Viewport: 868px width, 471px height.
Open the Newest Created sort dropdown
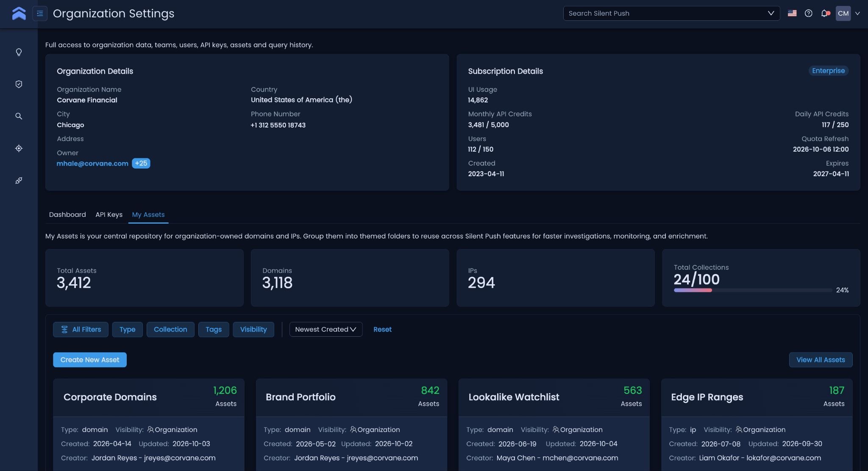coord(325,329)
